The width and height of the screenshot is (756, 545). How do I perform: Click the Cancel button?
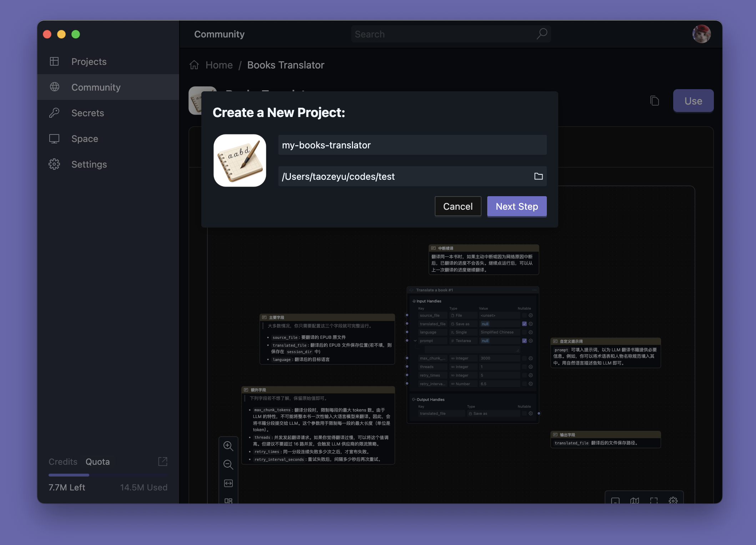(458, 207)
